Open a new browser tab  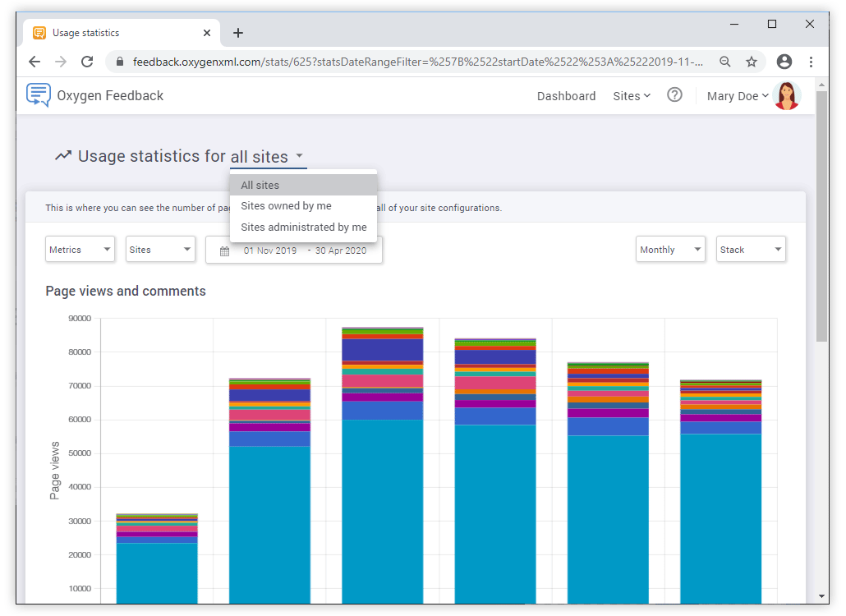238,33
